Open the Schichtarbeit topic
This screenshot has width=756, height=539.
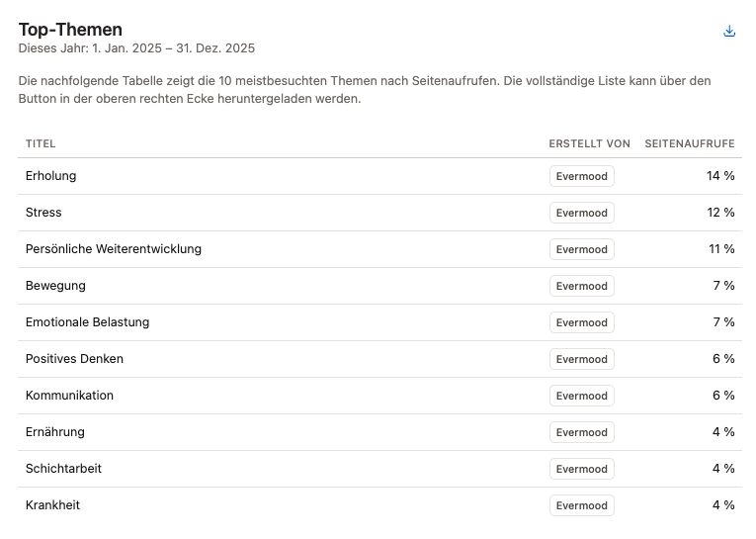(x=63, y=469)
